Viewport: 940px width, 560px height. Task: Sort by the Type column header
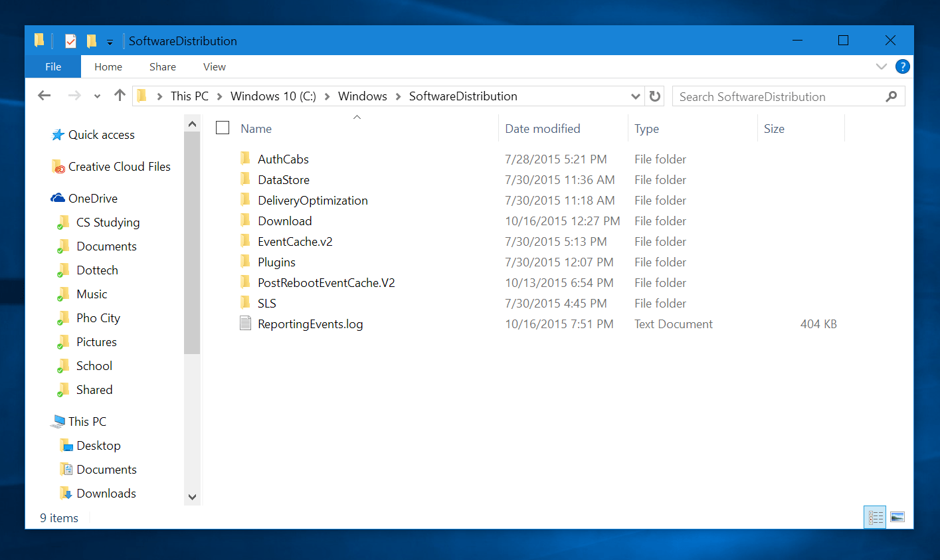tap(646, 129)
